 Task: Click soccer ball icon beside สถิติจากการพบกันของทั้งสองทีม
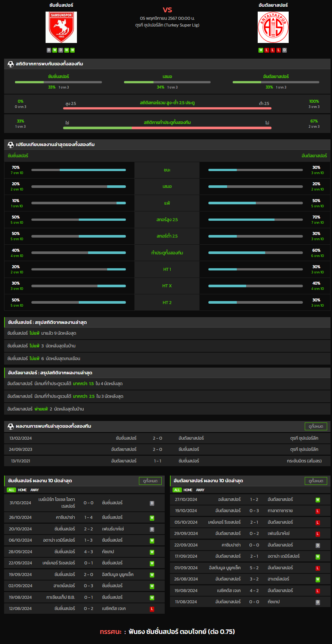[10, 64]
